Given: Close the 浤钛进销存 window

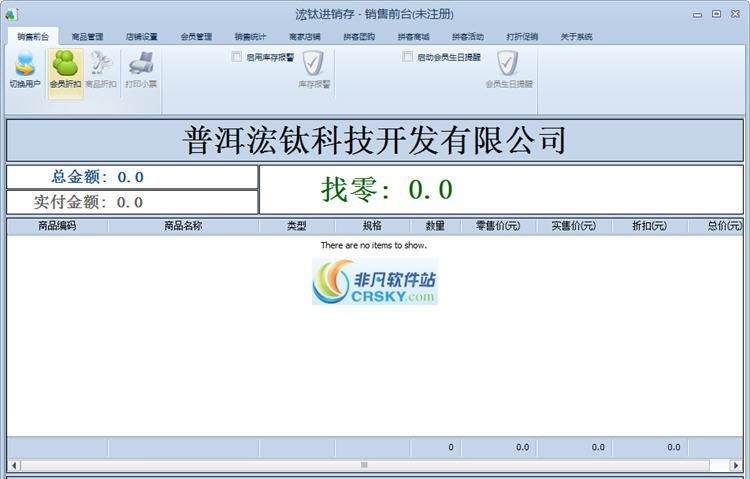Looking at the screenshot, I should (x=735, y=14).
